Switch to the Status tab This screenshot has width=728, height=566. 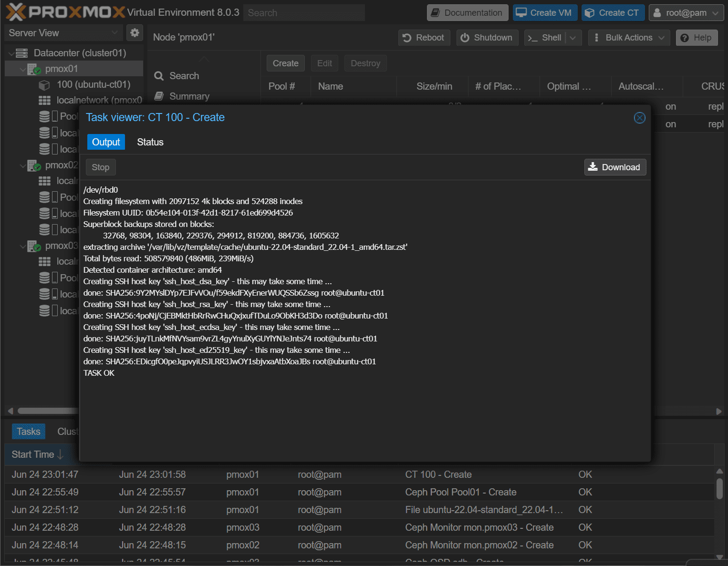[x=150, y=142]
